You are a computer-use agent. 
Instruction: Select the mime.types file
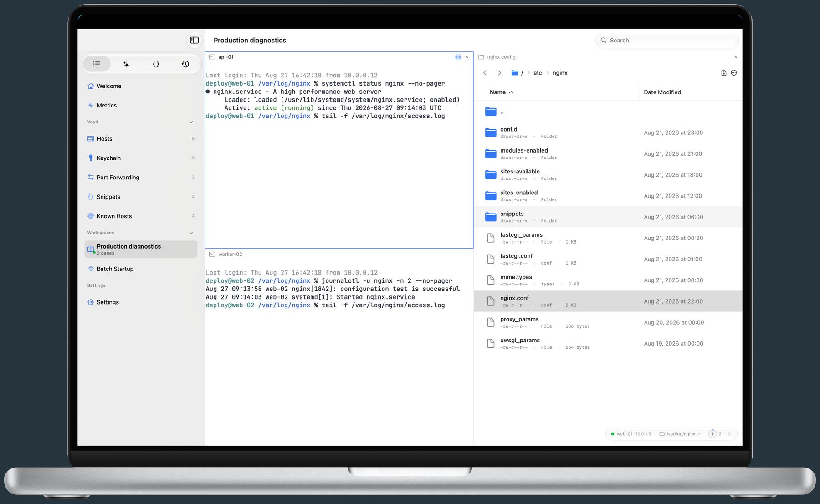(x=608, y=280)
